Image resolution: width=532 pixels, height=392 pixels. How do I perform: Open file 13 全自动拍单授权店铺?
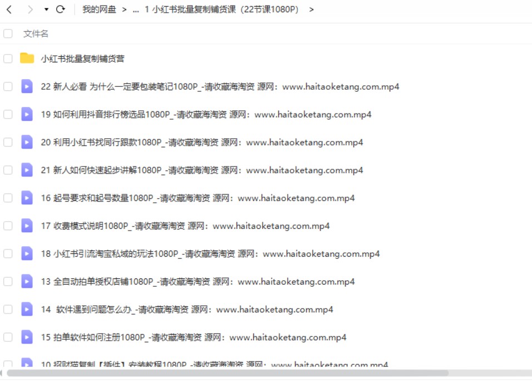[198, 281]
